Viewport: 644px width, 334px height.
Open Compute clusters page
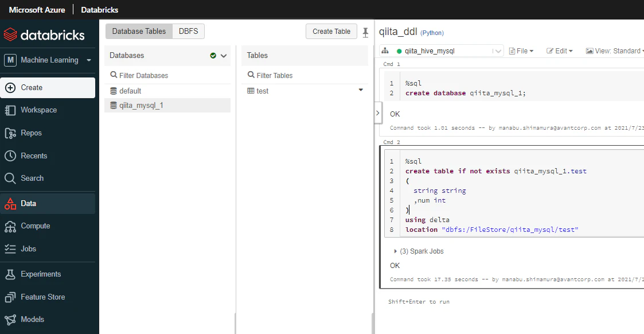point(48,226)
